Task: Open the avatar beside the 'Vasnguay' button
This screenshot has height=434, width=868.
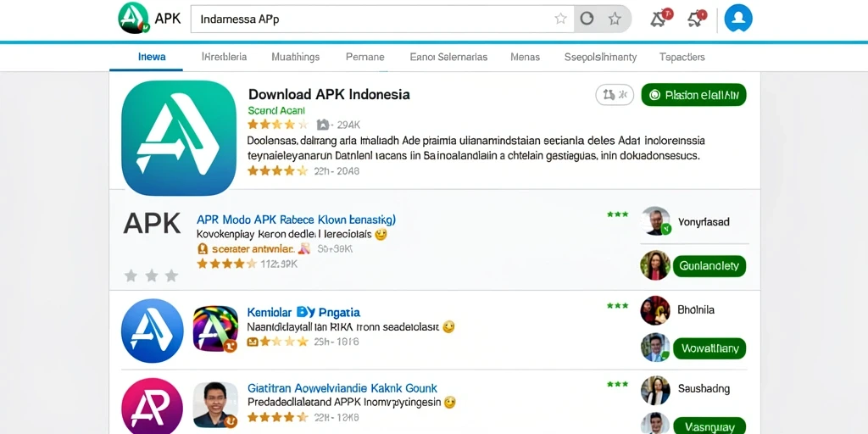Action: point(655,424)
